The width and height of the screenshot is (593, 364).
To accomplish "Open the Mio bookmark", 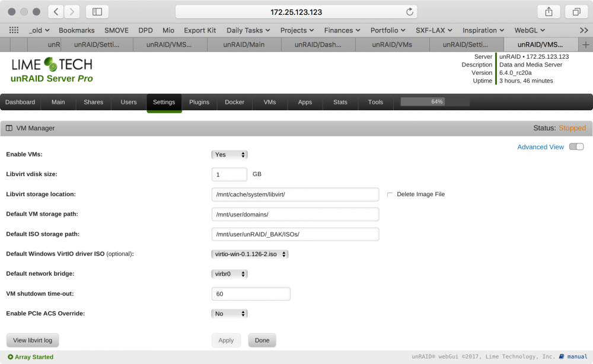I will 168,30.
